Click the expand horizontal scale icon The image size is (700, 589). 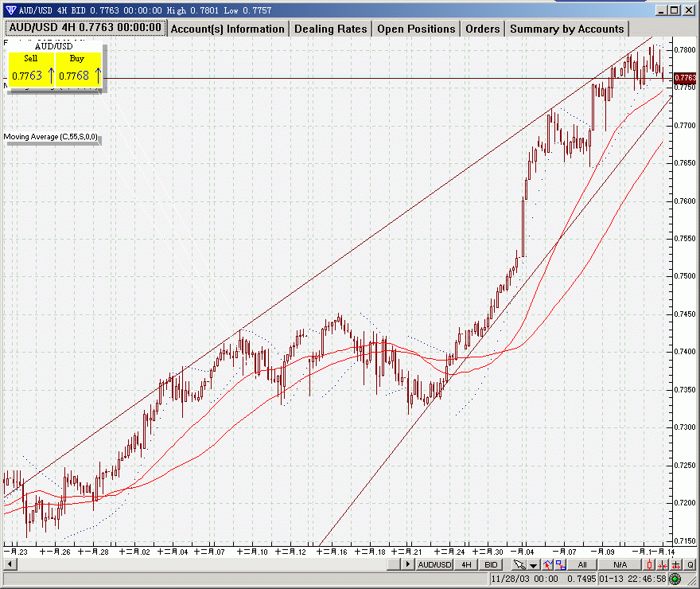pos(676,565)
